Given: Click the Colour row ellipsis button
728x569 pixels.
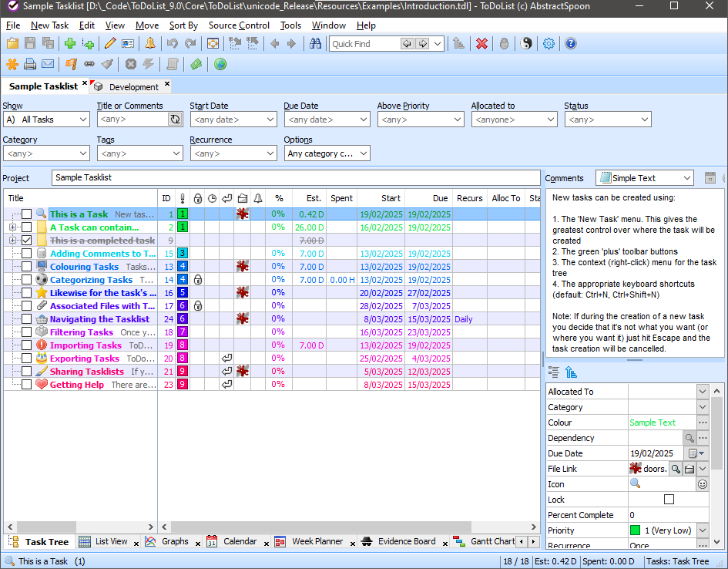Looking at the screenshot, I should click(702, 423).
